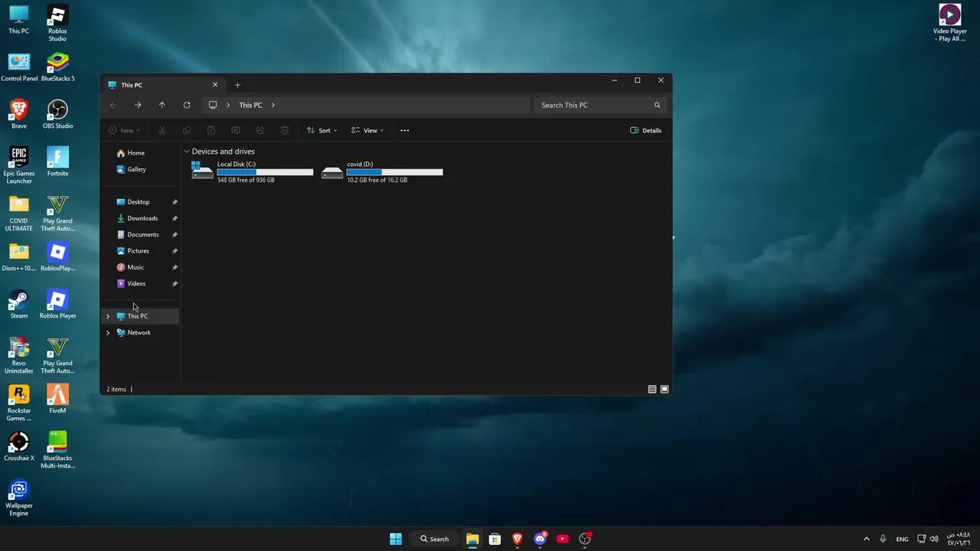Image resolution: width=980 pixels, height=551 pixels.
Task: Open Roblox Studio desktop icon
Action: pos(57,24)
